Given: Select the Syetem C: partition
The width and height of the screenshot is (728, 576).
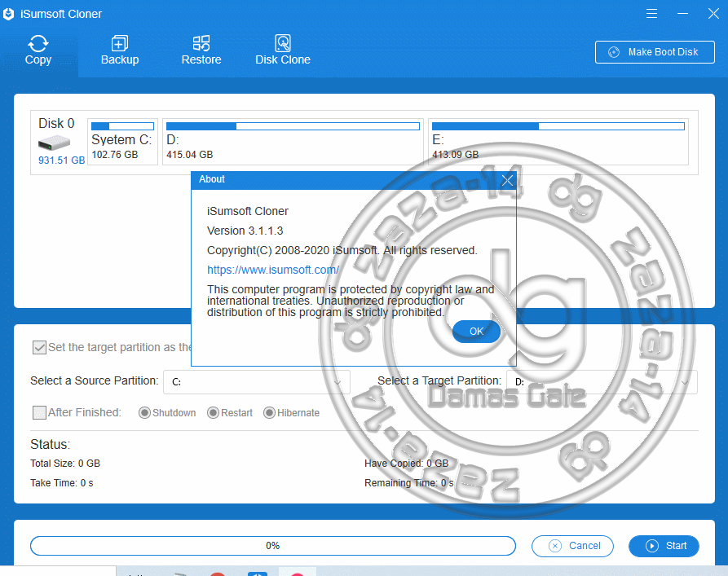Looking at the screenshot, I should pos(122,142).
